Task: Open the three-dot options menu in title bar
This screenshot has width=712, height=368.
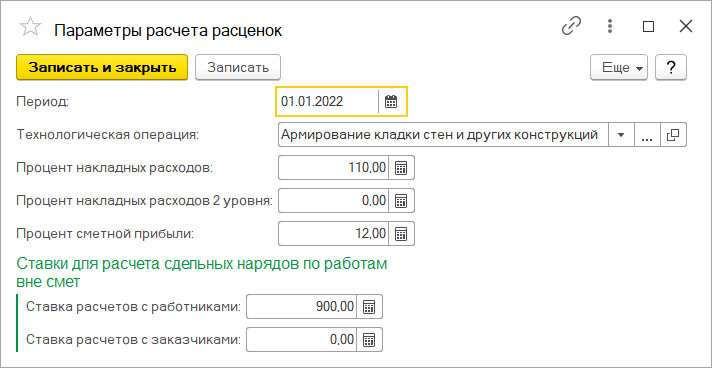Action: click(x=610, y=27)
